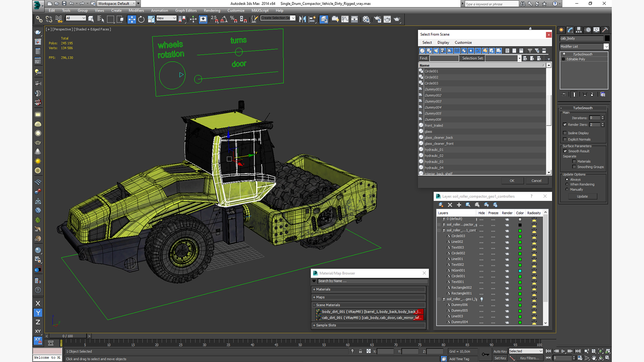This screenshot has width=644, height=362.
Task: Click Cancel in Select From Scene
Action: (536, 181)
